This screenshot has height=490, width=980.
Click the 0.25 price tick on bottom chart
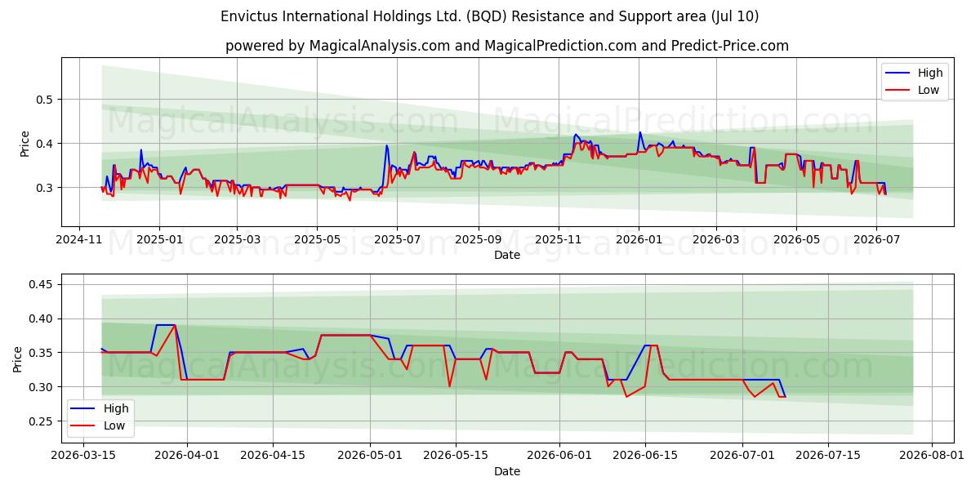coord(42,421)
